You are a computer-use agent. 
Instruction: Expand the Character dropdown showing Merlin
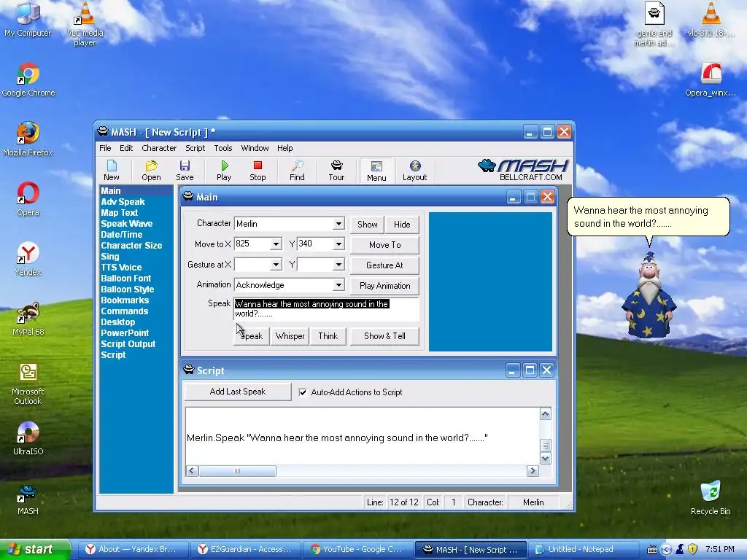(x=338, y=224)
